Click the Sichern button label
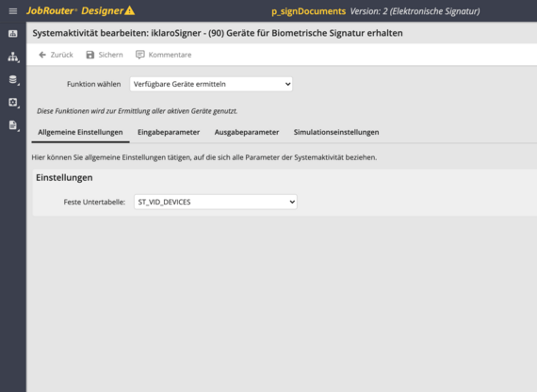This screenshot has height=392, width=537. pos(110,55)
